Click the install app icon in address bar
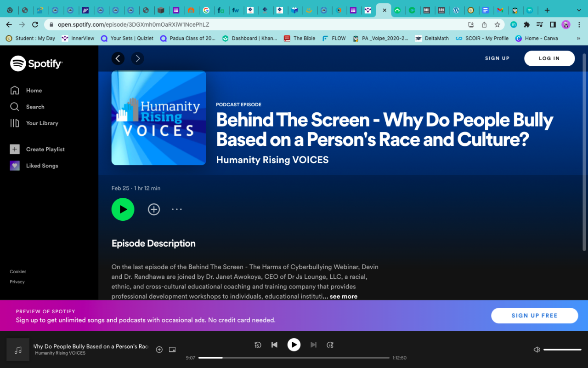588x368 pixels. [471, 24]
